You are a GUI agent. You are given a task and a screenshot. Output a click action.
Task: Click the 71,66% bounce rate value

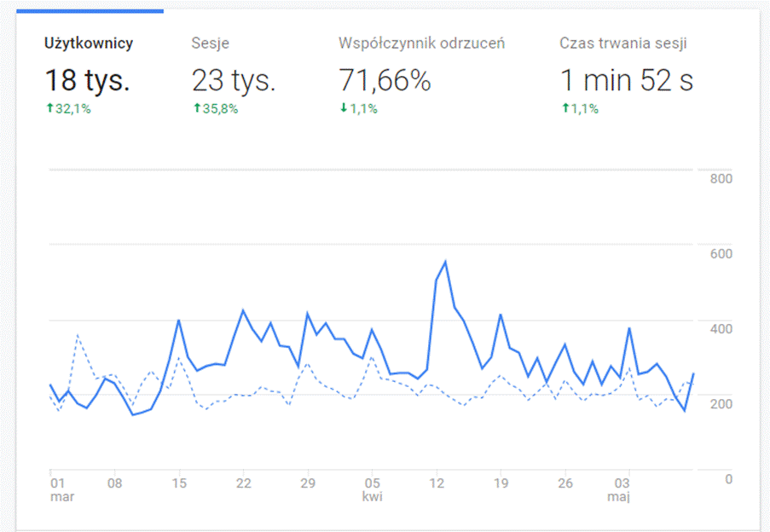(x=385, y=80)
